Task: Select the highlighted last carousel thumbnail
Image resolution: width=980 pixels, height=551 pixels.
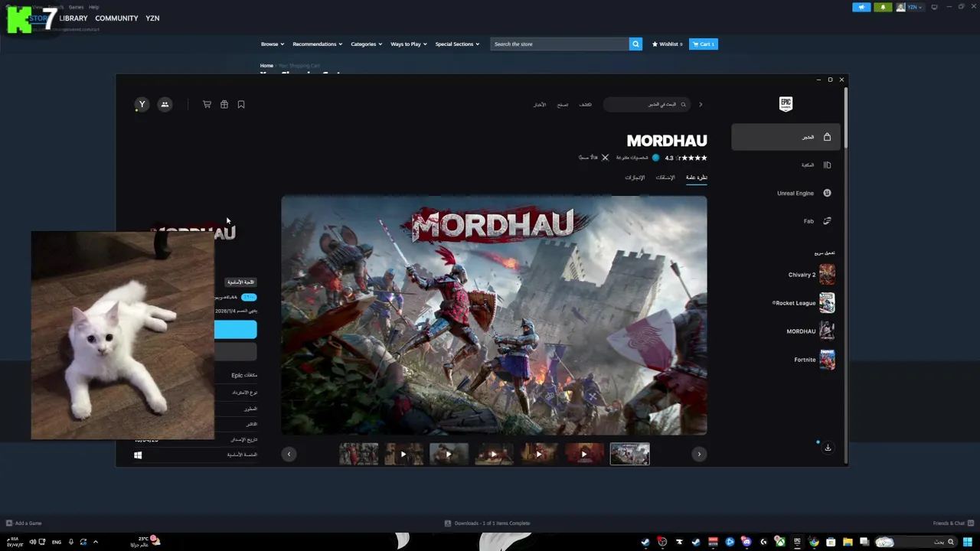Action: coord(629,454)
